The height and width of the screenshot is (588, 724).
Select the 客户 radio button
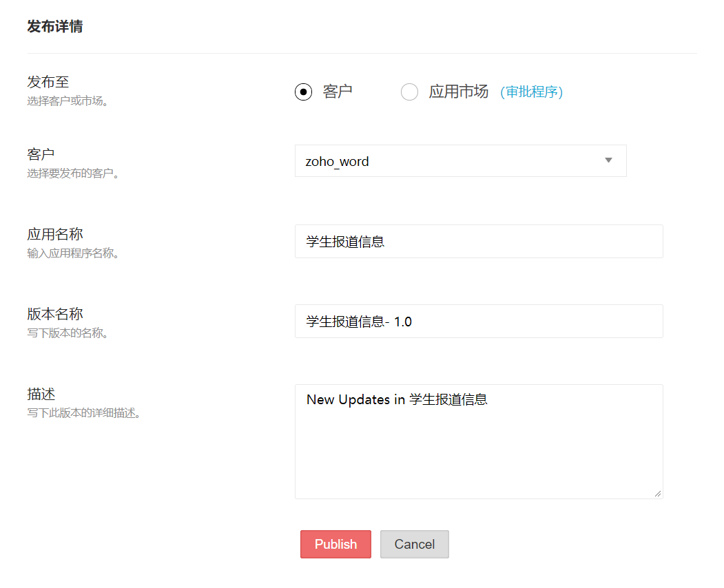click(303, 92)
